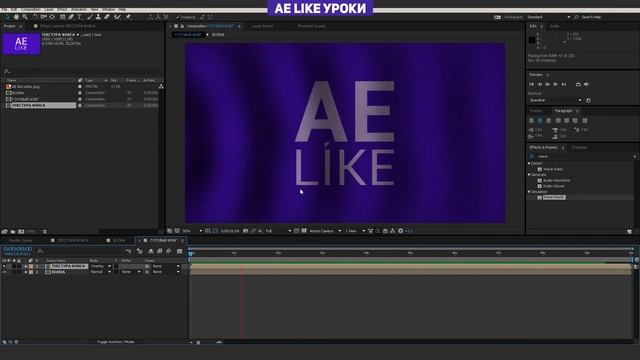Step to previous frame in Preview panel
The image size is (640, 360).
coord(540,84)
